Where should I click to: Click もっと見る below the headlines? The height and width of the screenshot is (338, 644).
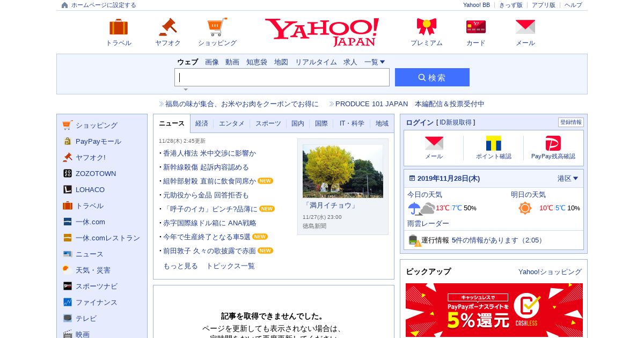[180, 266]
